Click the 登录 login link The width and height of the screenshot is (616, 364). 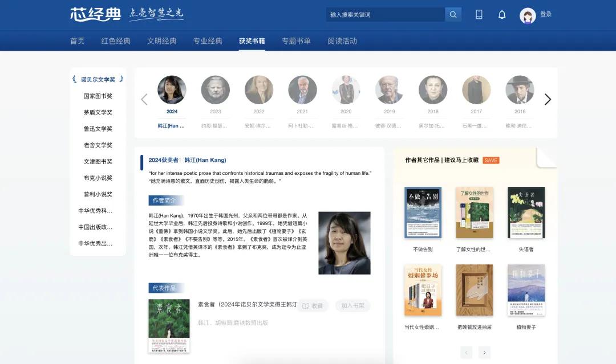(546, 14)
